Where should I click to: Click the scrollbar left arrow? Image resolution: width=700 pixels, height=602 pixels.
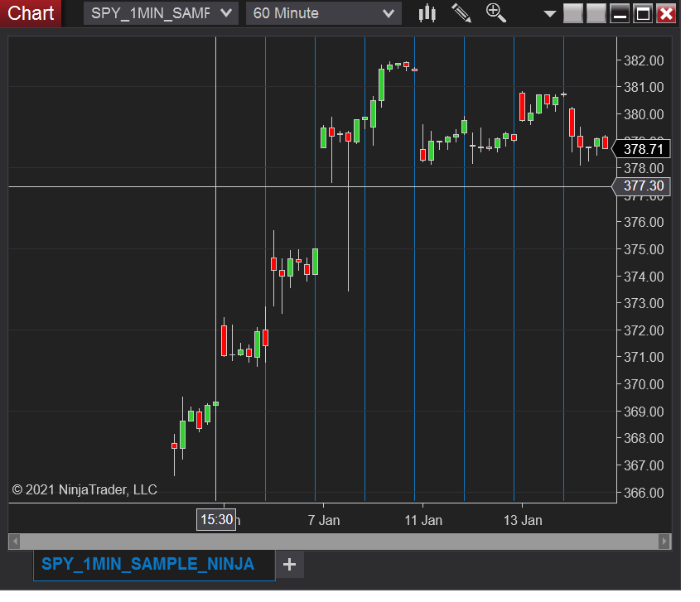(x=14, y=542)
